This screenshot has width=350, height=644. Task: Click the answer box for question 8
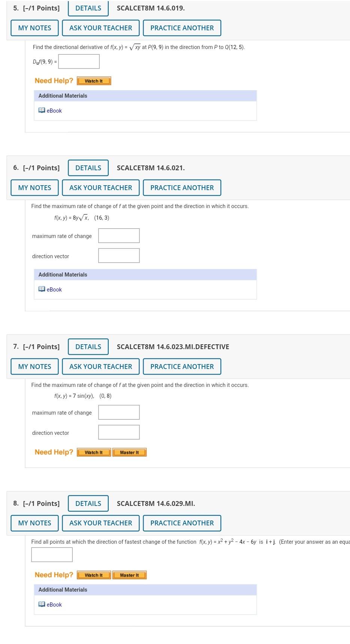tap(51, 554)
